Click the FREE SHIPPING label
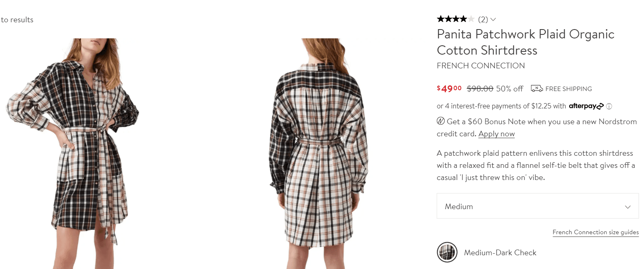Viewport: 644px width, 269px height. tap(568, 89)
